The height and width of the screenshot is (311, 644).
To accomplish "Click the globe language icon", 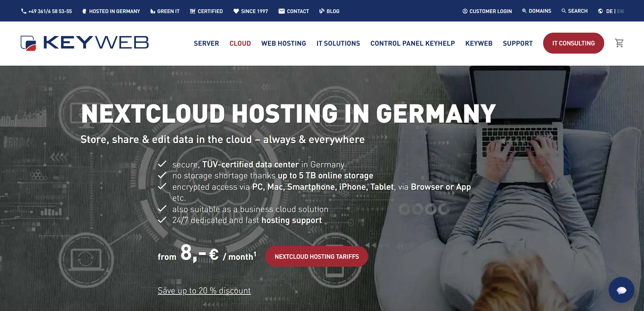I will 600,11.
